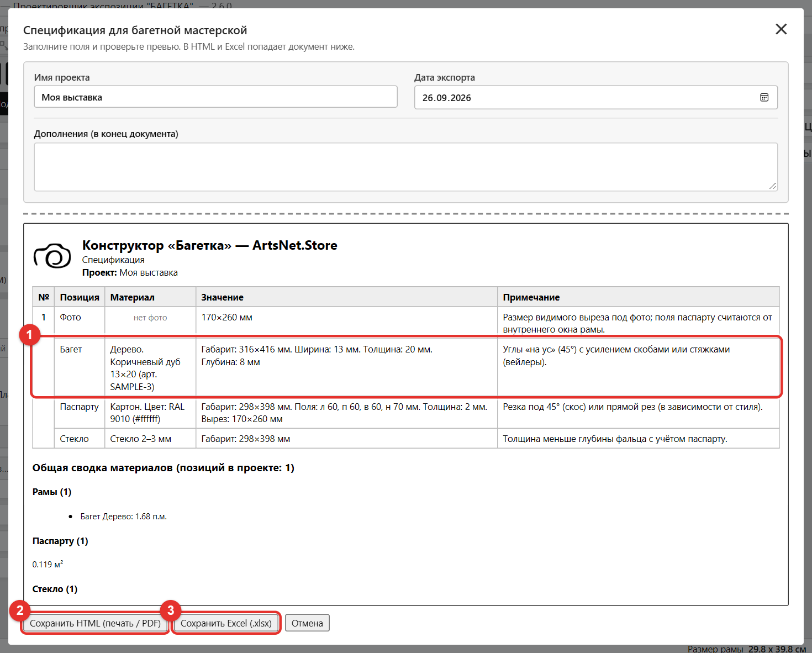Click the 'Дата экспорта' field label
Screen dimensions: 812x653
445,77
